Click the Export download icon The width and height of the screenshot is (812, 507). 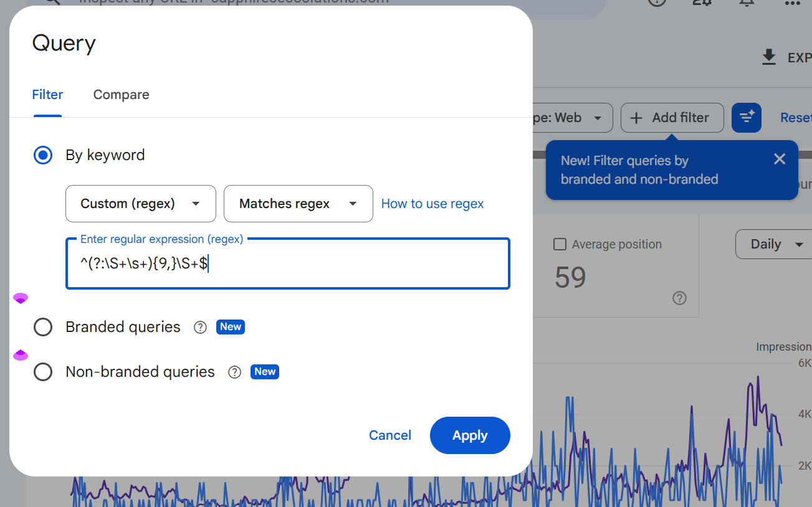click(769, 57)
